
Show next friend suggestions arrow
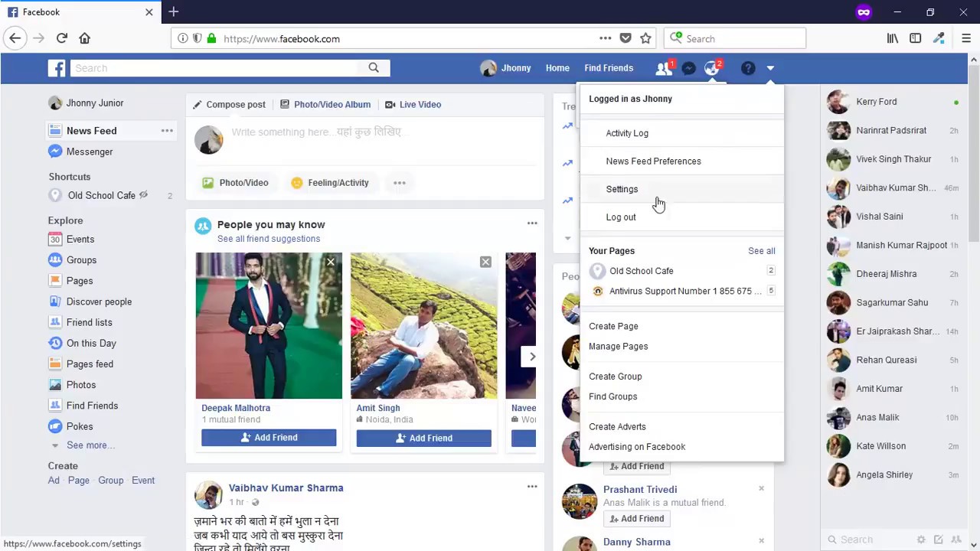click(x=532, y=357)
